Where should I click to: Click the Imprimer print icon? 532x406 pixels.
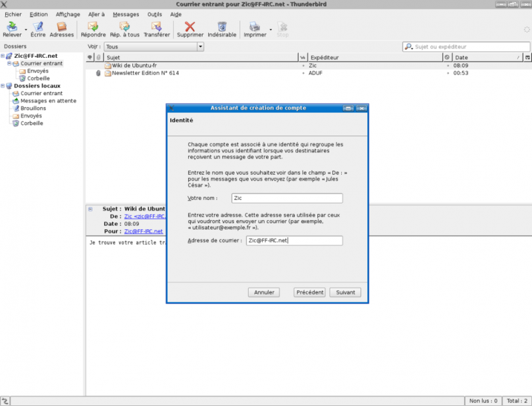point(255,27)
